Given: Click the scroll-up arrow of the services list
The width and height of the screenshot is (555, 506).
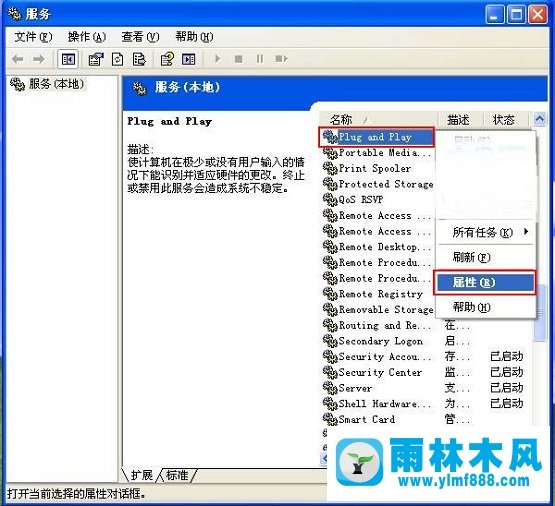Looking at the screenshot, I should [539, 119].
